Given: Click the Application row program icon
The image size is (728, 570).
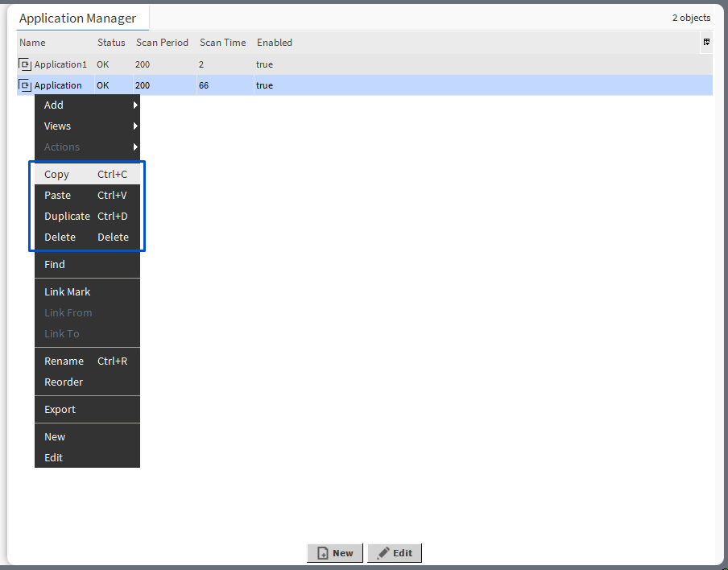Looking at the screenshot, I should (25, 85).
